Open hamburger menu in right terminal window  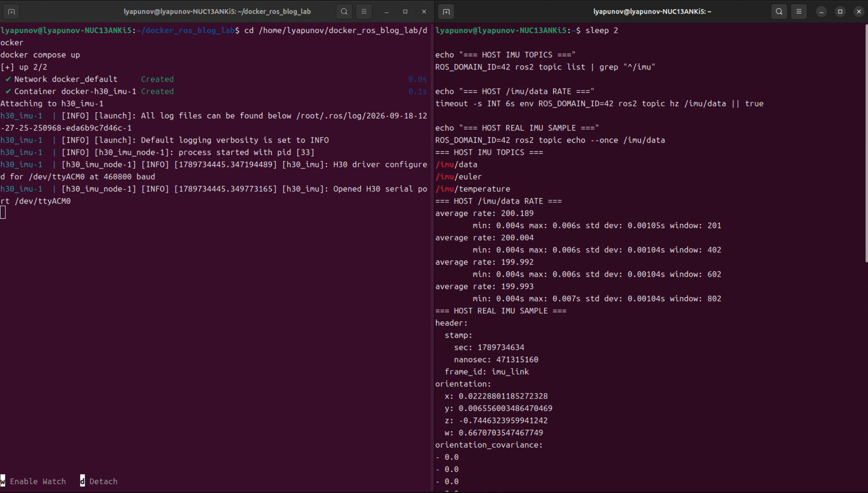[799, 12]
